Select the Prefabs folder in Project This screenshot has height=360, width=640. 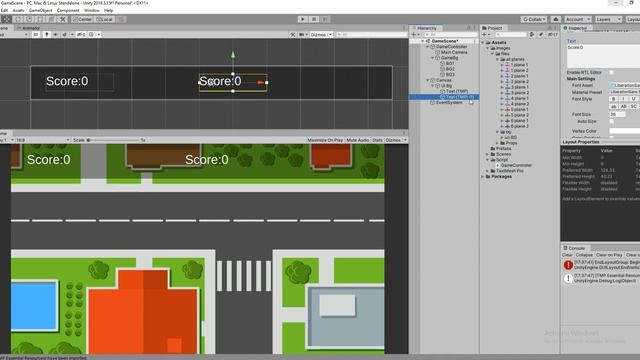(x=503, y=149)
